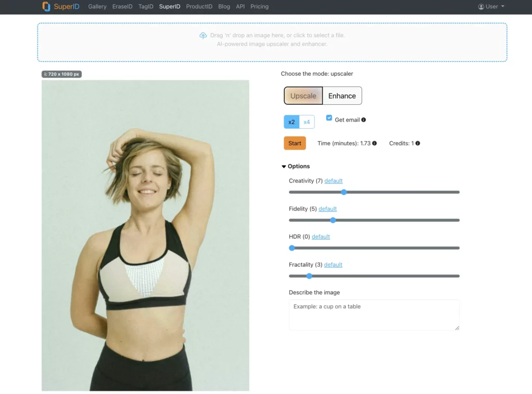Image resolution: width=532 pixels, height=394 pixels.
Task: Toggle the Get email checkbox
Action: click(x=329, y=118)
